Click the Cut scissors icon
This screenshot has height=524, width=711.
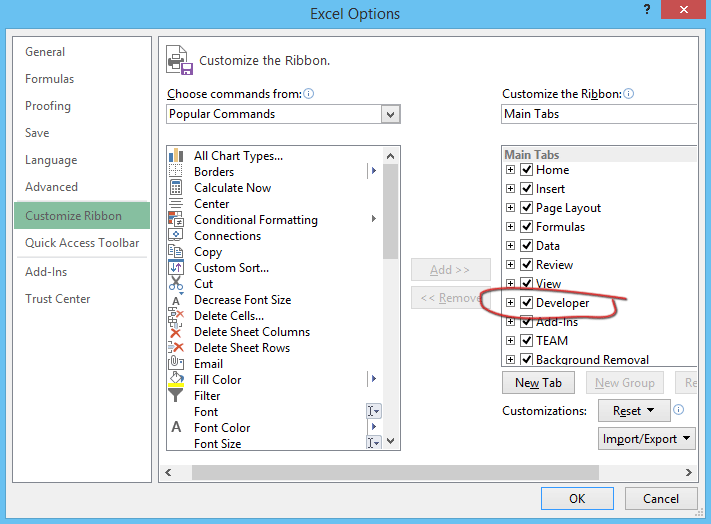click(x=176, y=283)
